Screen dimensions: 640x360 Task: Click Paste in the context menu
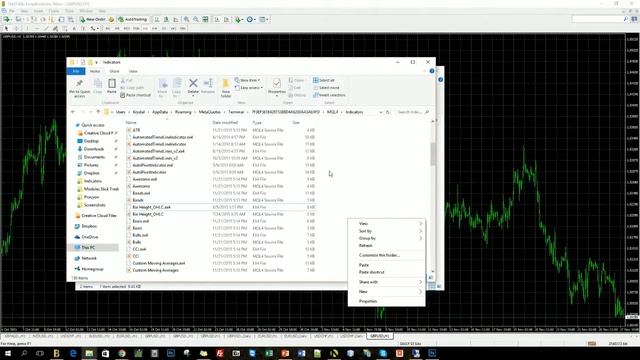tap(386, 265)
